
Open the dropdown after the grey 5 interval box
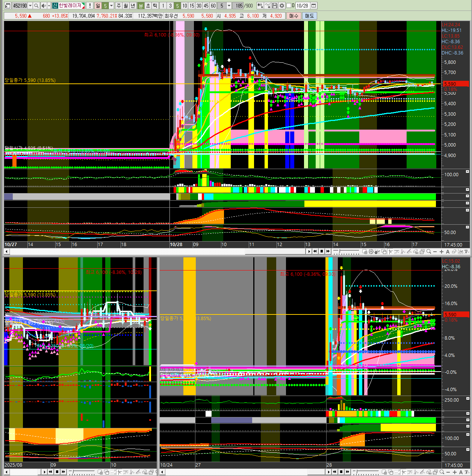[x=229, y=6]
